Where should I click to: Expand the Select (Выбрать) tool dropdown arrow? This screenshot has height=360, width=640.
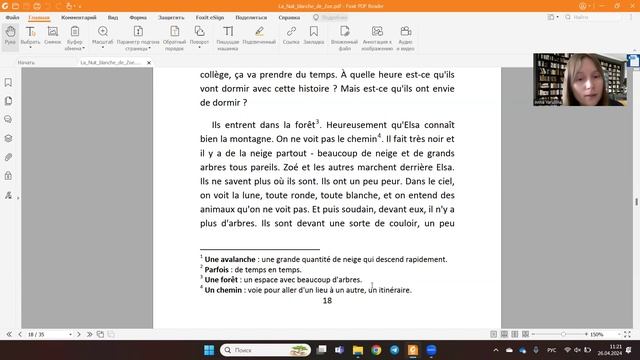point(30,48)
